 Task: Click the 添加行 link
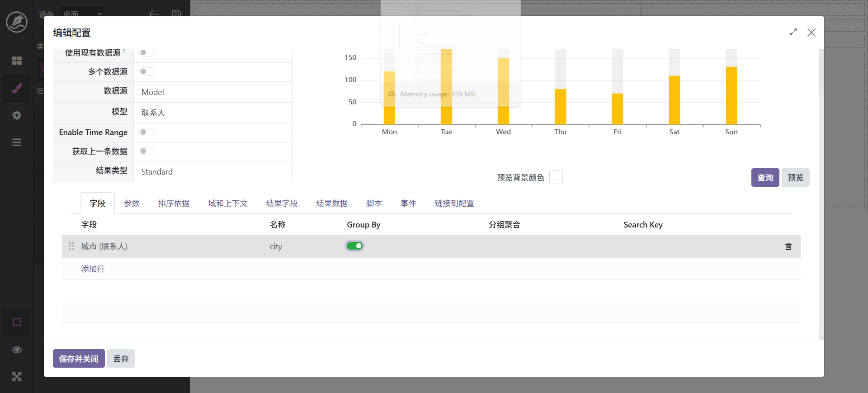tap(93, 269)
